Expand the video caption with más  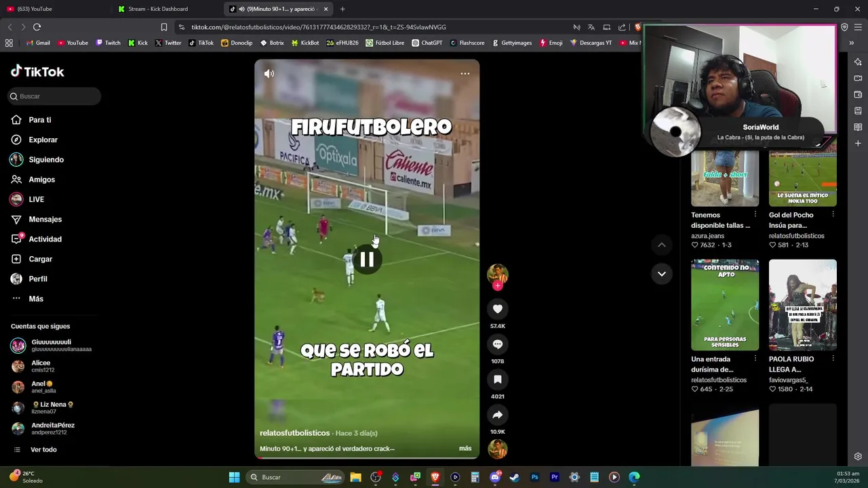[x=465, y=448]
